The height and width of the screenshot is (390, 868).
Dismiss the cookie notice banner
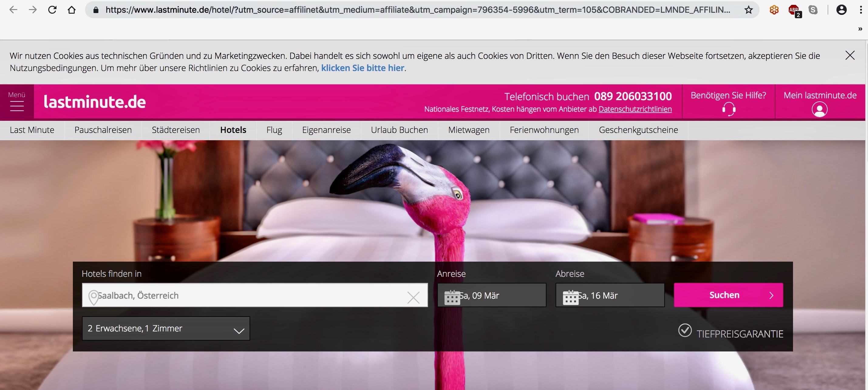(x=850, y=55)
